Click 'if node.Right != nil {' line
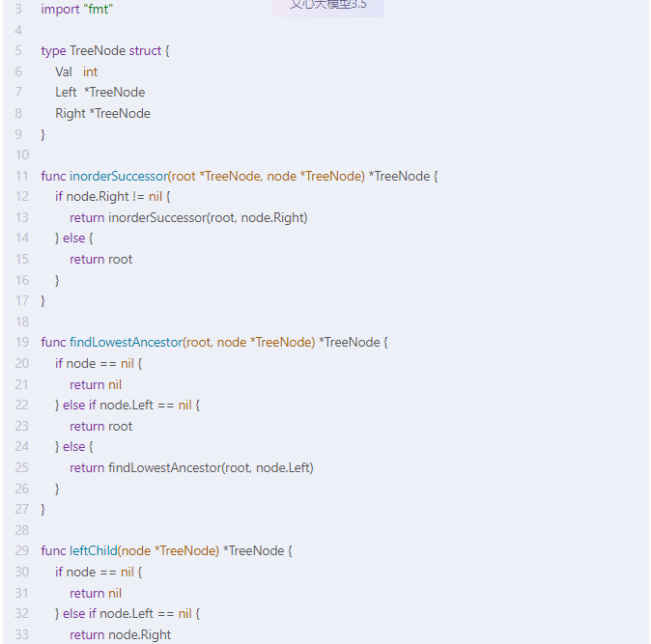The width and height of the screenshot is (651, 644). [112, 196]
